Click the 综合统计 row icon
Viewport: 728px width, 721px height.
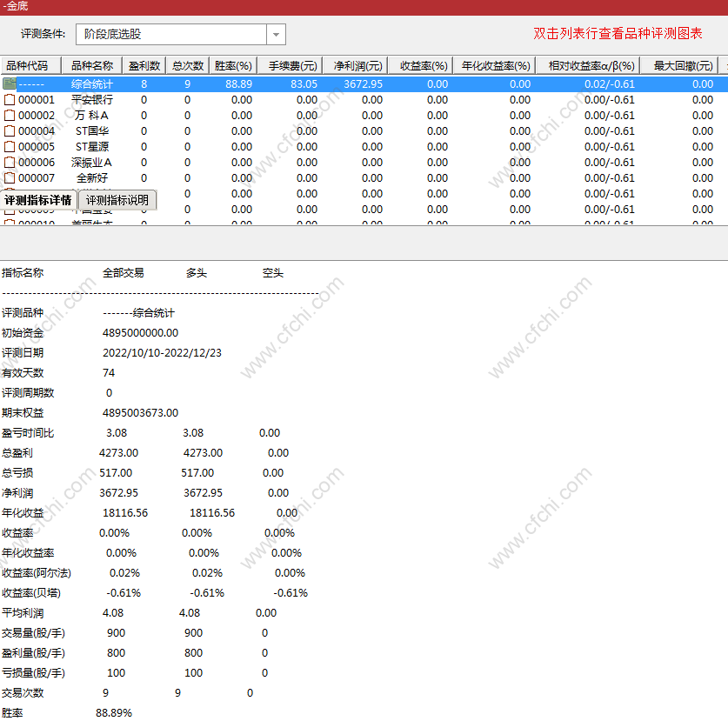click(10, 84)
